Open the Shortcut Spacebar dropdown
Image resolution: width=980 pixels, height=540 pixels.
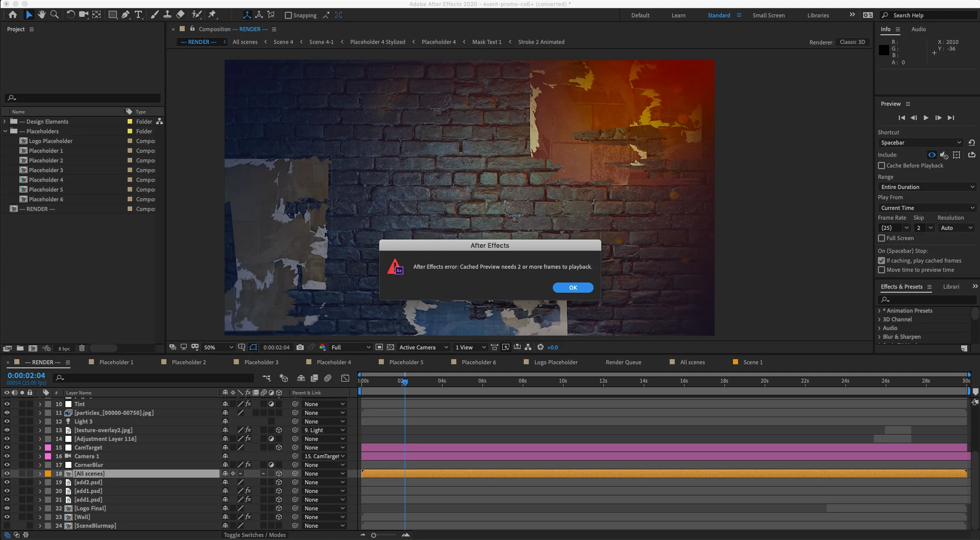pyautogui.click(x=921, y=143)
